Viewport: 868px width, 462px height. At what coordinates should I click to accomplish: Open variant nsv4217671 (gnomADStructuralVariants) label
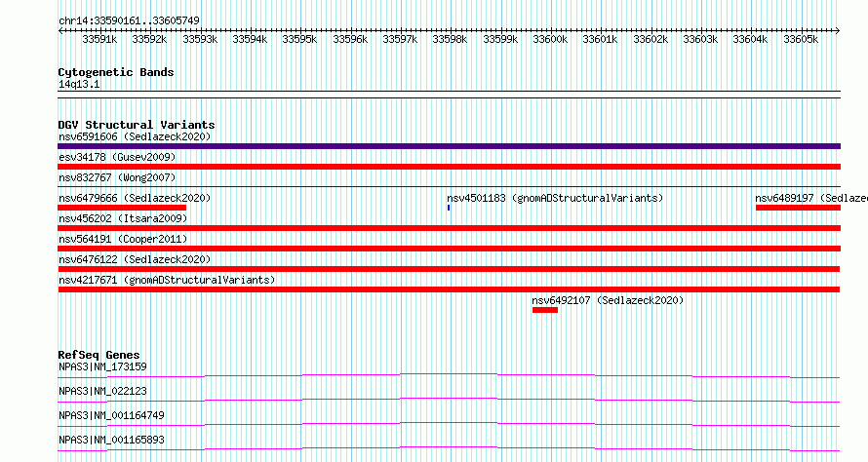pos(167,280)
